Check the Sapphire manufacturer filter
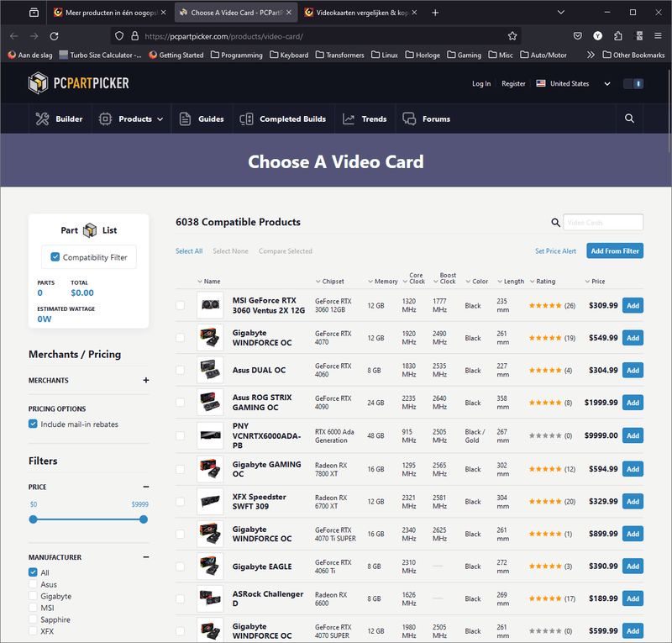Image resolution: width=672 pixels, height=643 pixels. (x=33, y=619)
